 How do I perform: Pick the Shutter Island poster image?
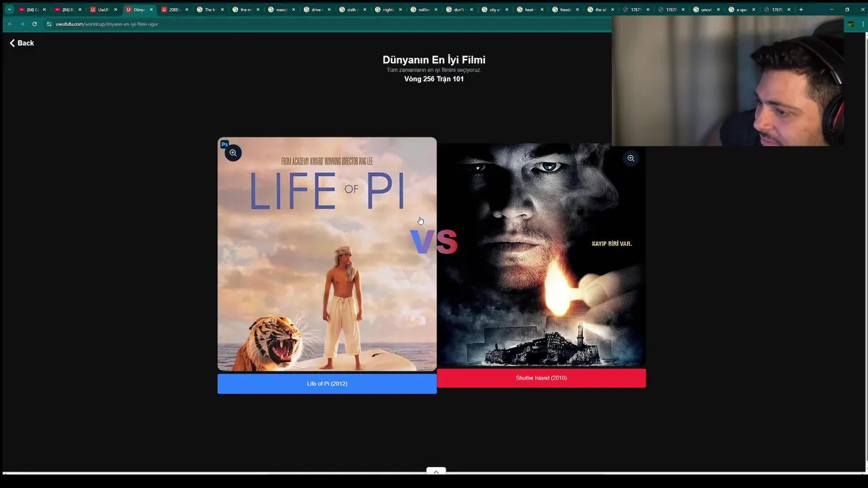tap(541, 255)
